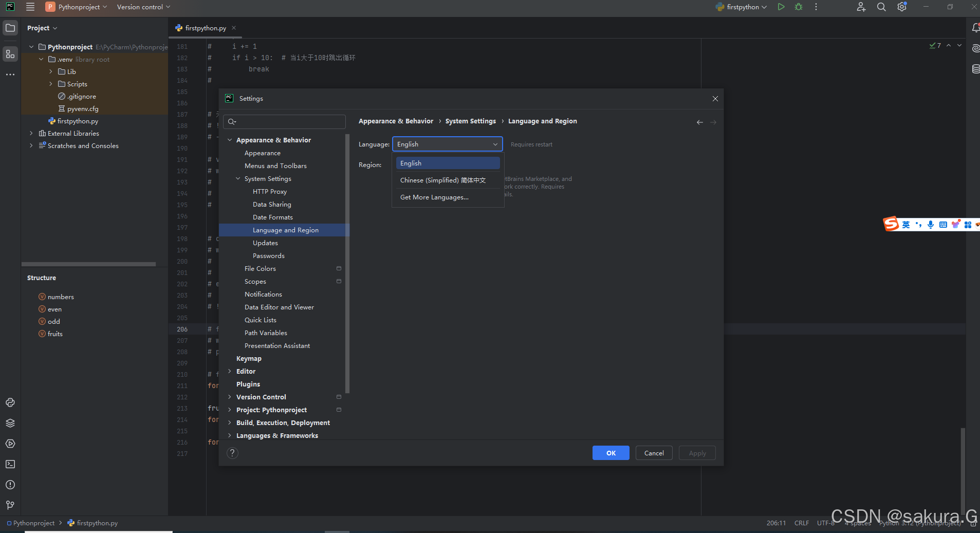Open the Language combo box showing English
Image resolution: width=980 pixels, height=533 pixels.
pos(447,144)
